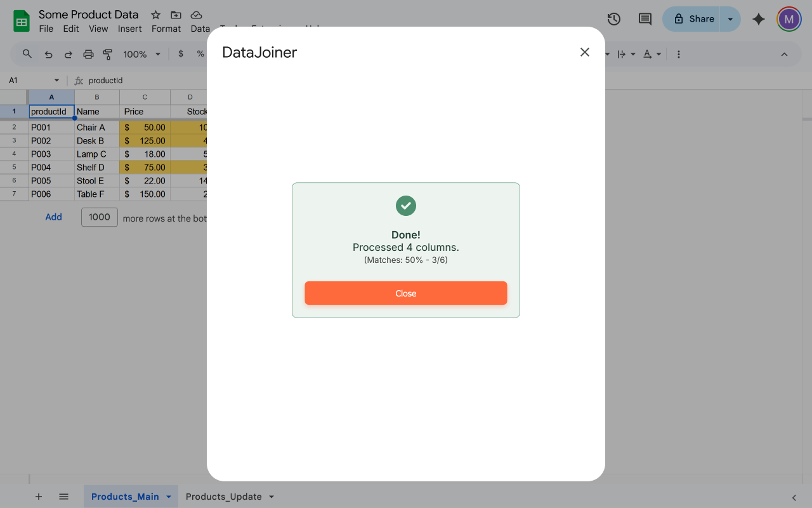Open version history clock icon
This screenshot has height=508, width=812.
tap(613, 19)
